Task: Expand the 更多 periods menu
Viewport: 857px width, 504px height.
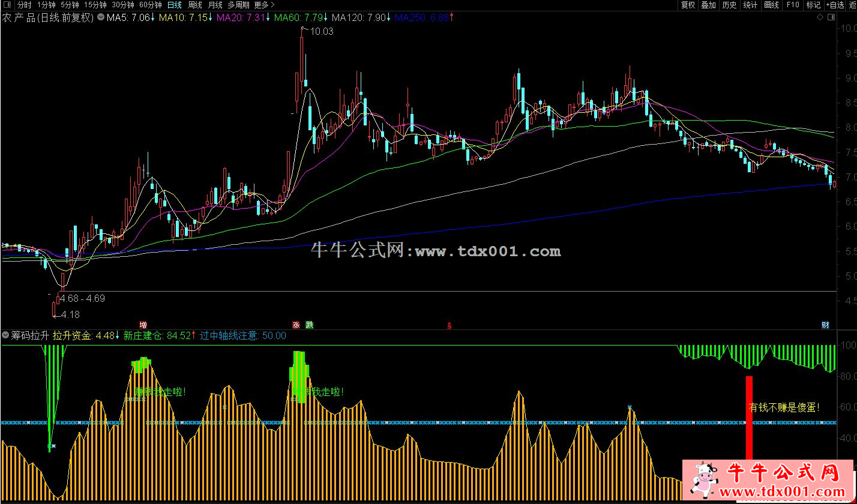Action: [265, 5]
